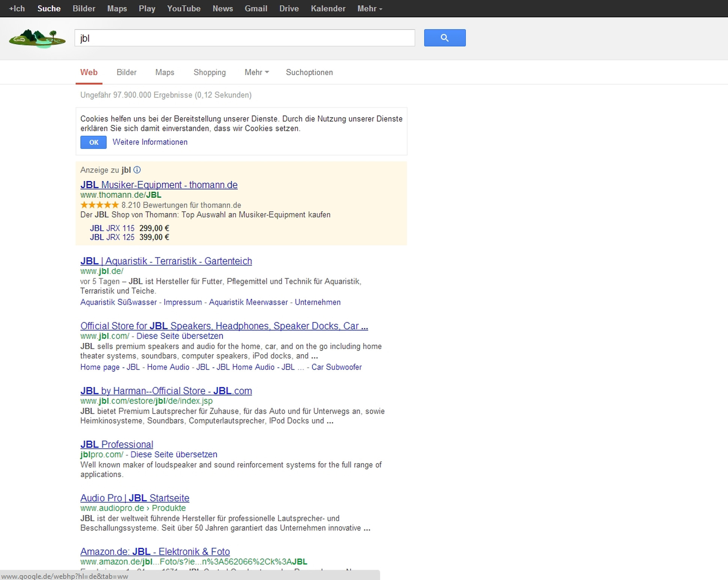Open Audio Pro | JBL Startseite result

point(134,498)
